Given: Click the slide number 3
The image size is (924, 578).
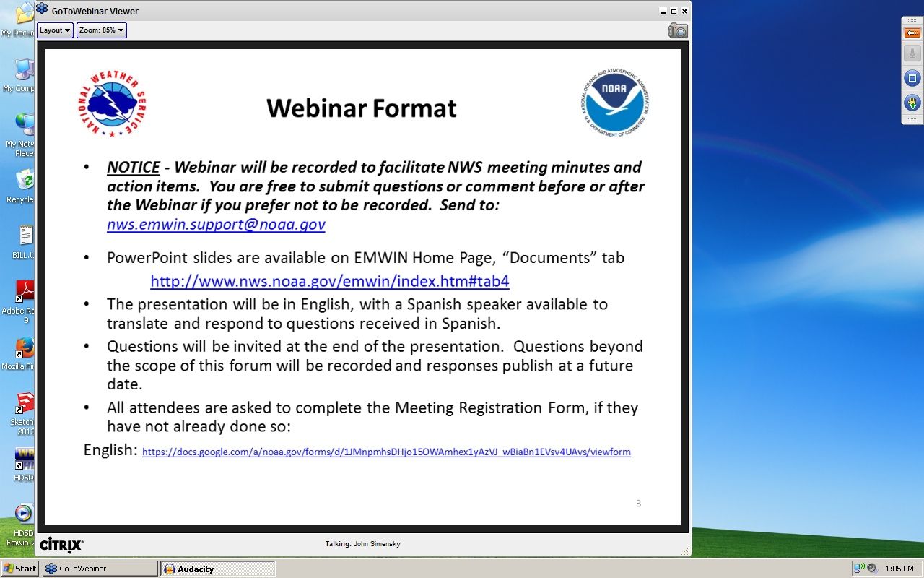Looking at the screenshot, I should pos(638,503).
